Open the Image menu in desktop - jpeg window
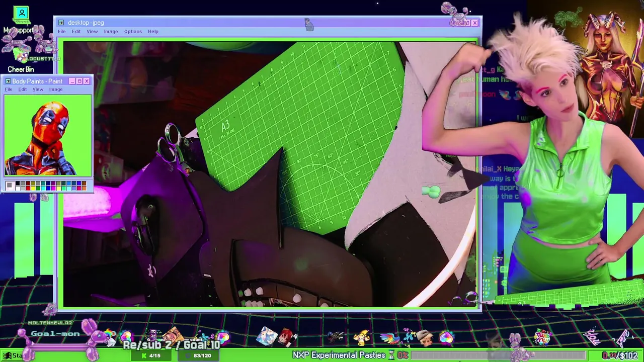 pos(111,31)
